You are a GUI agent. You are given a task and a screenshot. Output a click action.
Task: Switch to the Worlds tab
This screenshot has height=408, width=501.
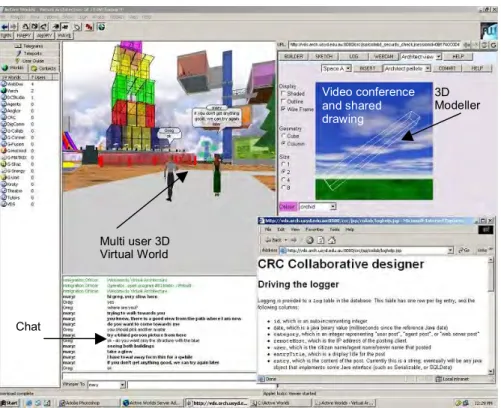click(x=14, y=68)
